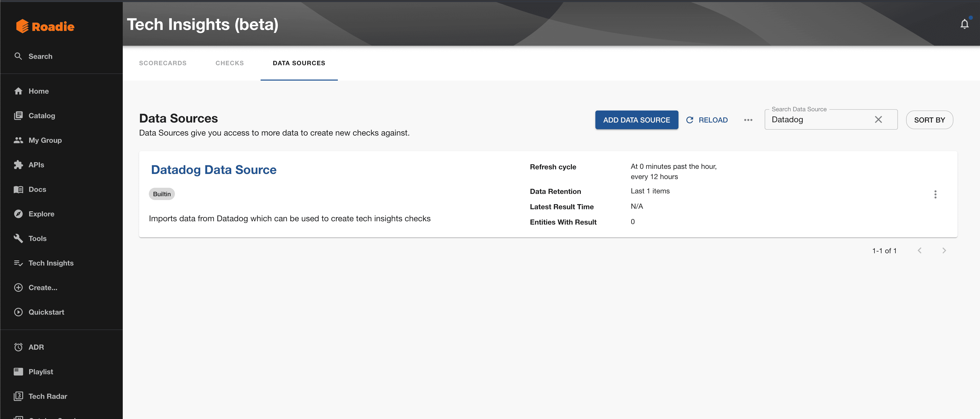Viewport: 980px width, 419px height.
Task: Click the 'Refresh cycle' label
Action: [553, 167]
